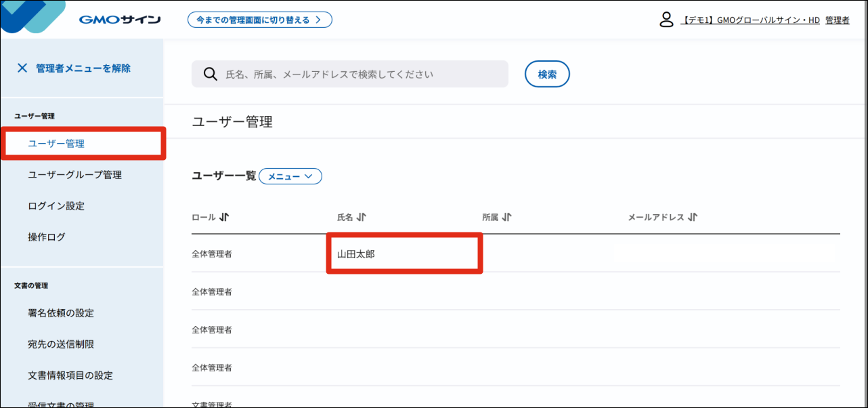Open 署名依頼の設定 in the sidebar
Viewport: 868px width, 408px height.
(x=61, y=313)
